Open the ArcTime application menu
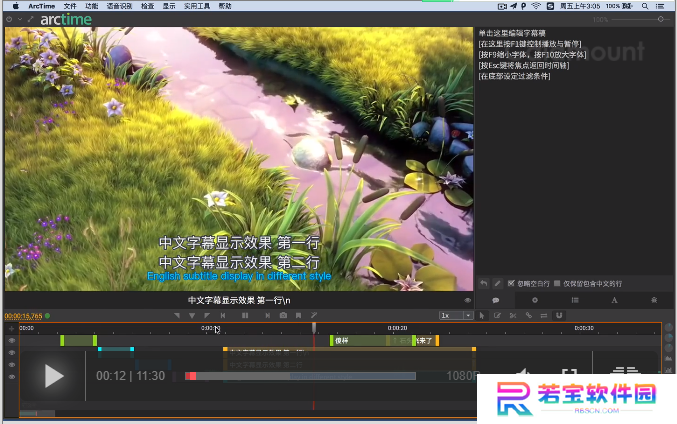 pyautogui.click(x=41, y=6)
